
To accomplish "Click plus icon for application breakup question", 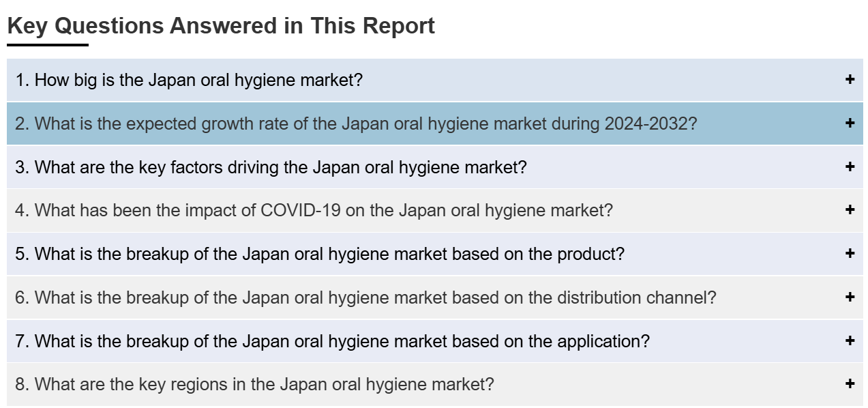I will [850, 340].
